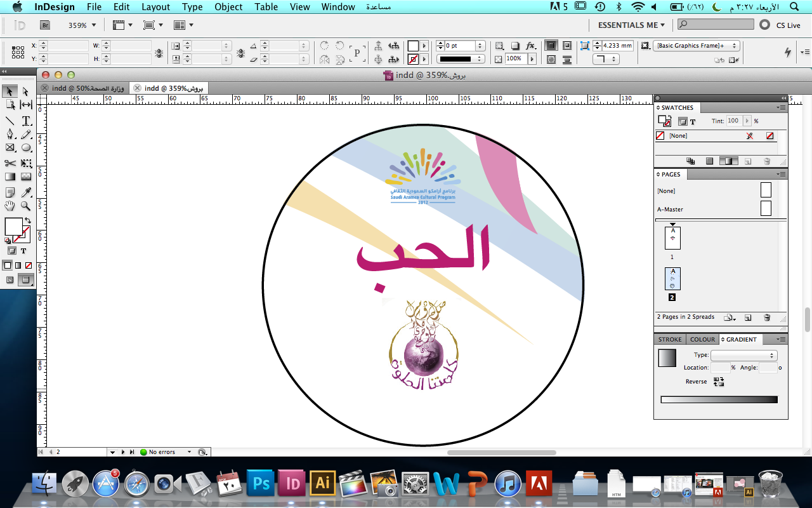Image resolution: width=812 pixels, height=508 pixels.
Task: Select the Gradient Feather tool
Action: coord(26,177)
